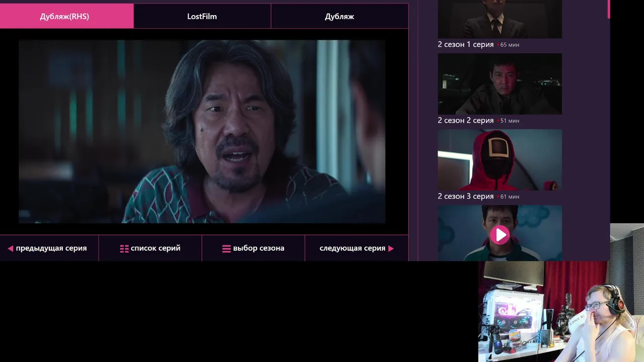Viewport: 644px width, 362px height.
Task: Click the lines icon beside выбор сезона
Action: (226, 248)
